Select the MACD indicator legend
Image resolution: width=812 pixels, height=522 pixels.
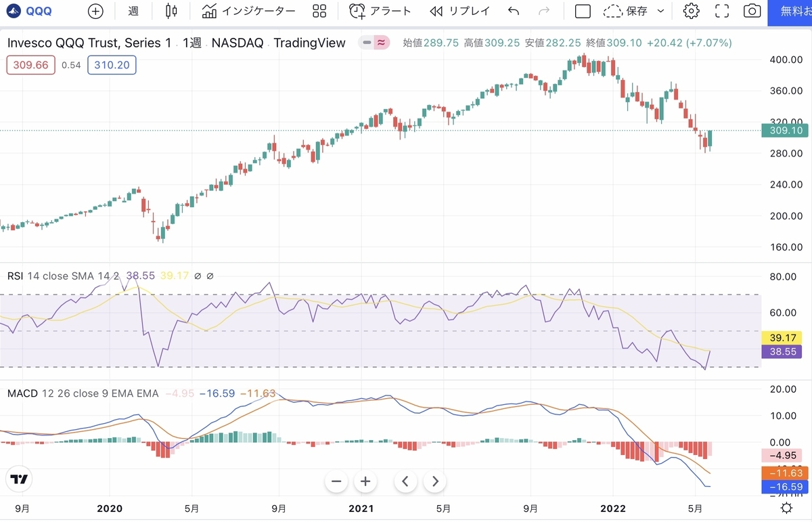click(83, 393)
